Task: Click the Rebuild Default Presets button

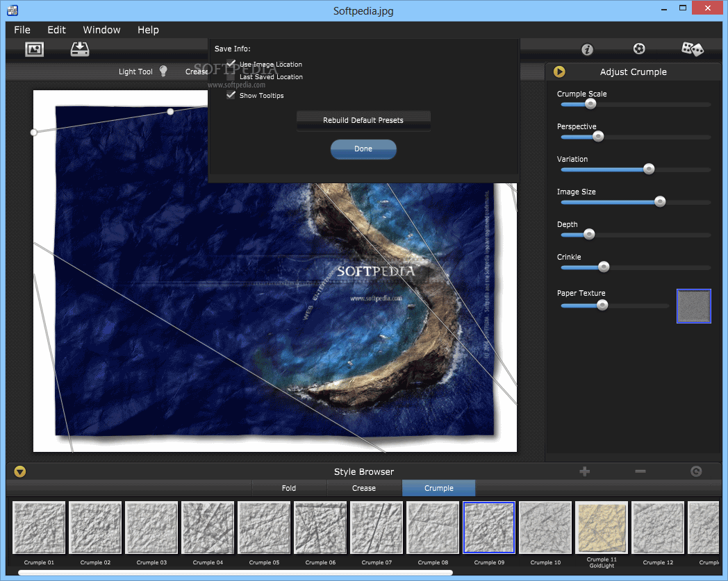Action: (x=363, y=120)
